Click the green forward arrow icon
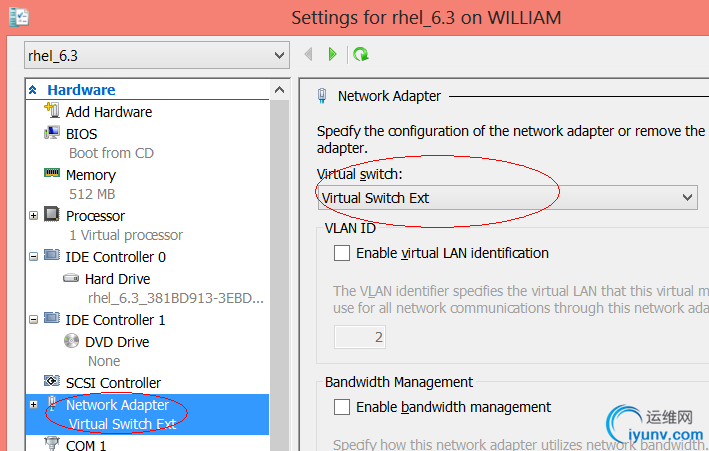The height and width of the screenshot is (451, 709). (333, 54)
